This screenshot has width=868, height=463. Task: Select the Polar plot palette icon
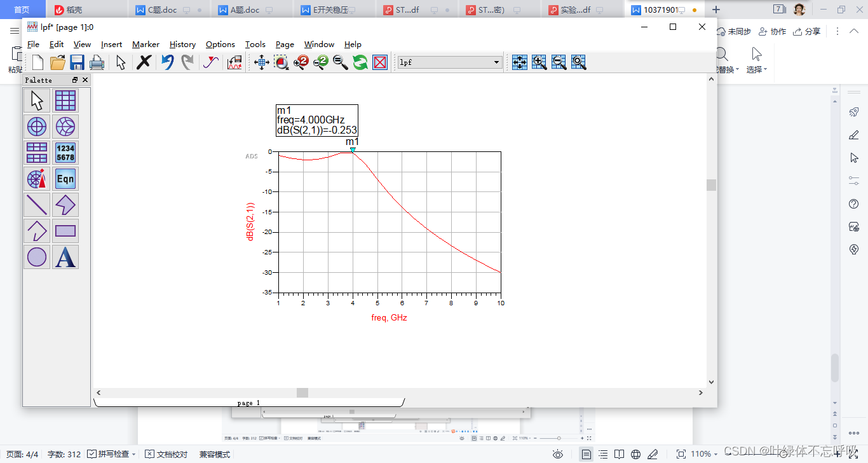point(37,127)
